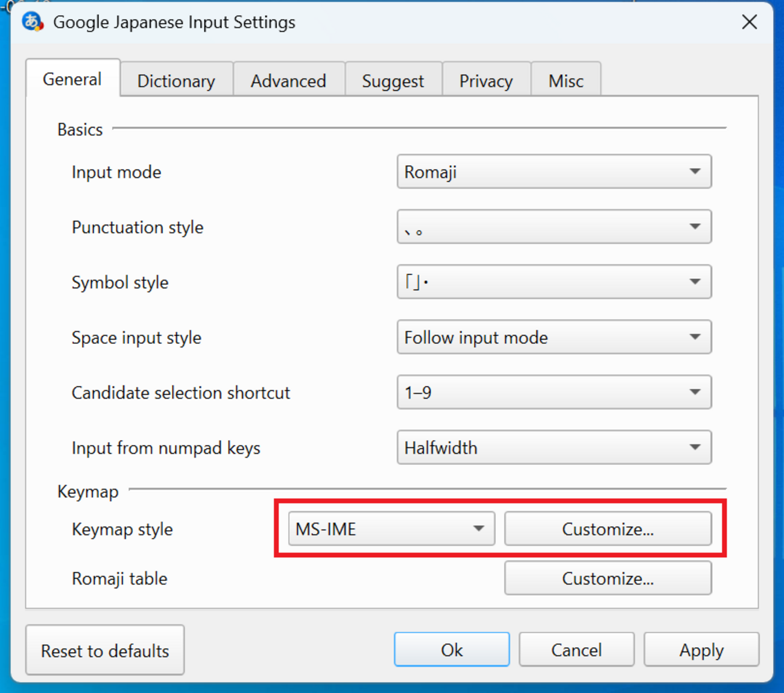Click the Google Japanese Input title icon

click(x=33, y=22)
